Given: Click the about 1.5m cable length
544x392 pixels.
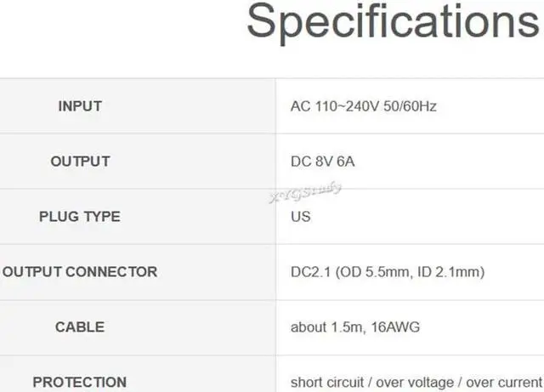Looking at the screenshot, I should [326, 327].
